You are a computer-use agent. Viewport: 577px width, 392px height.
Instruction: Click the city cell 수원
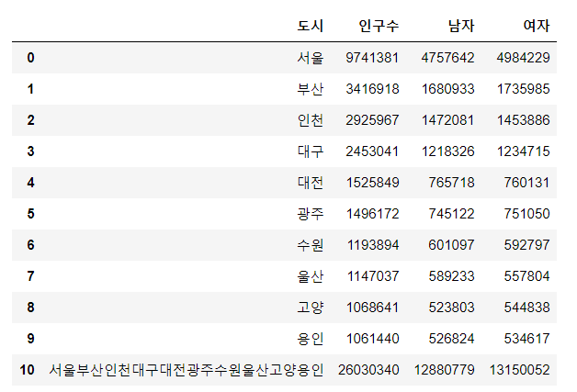[311, 245]
